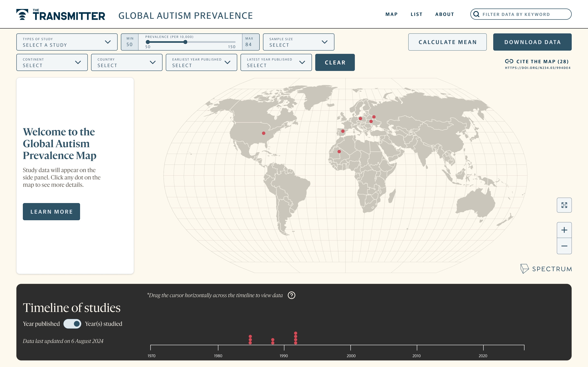Screen dimensions: 588x367
Task: Open the About page
Action: (x=444, y=14)
